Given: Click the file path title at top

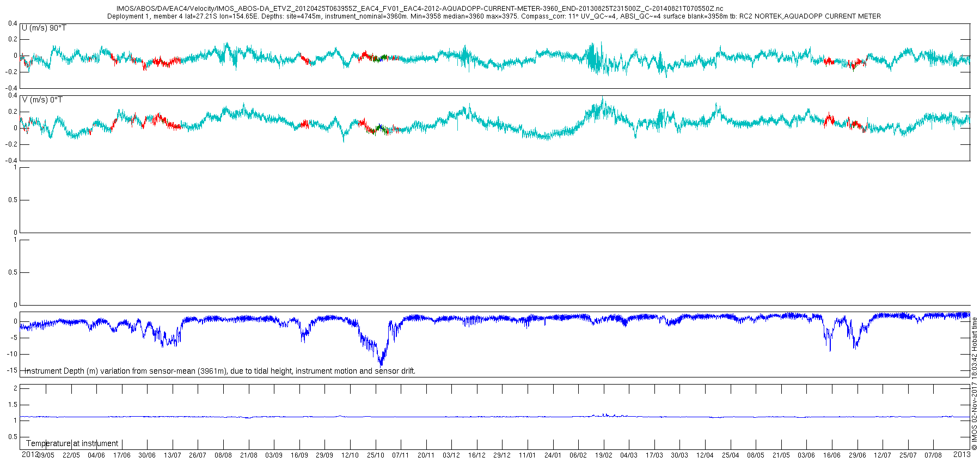Looking at the screenshot, I should tap(420, 9).
